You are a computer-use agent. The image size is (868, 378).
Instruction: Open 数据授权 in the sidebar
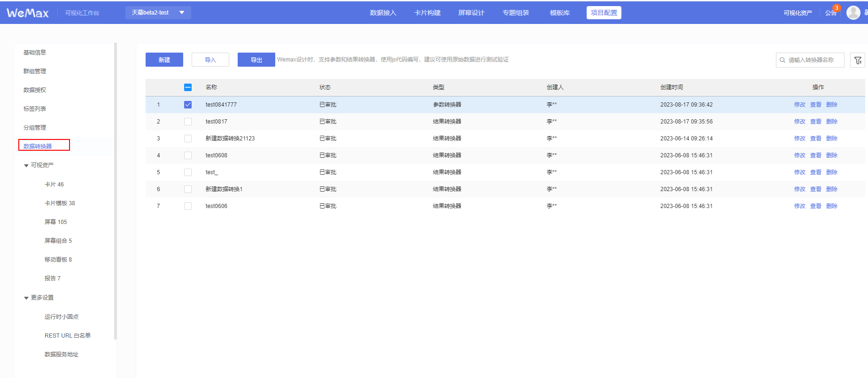pyautogui.click(x=35, y=90)
